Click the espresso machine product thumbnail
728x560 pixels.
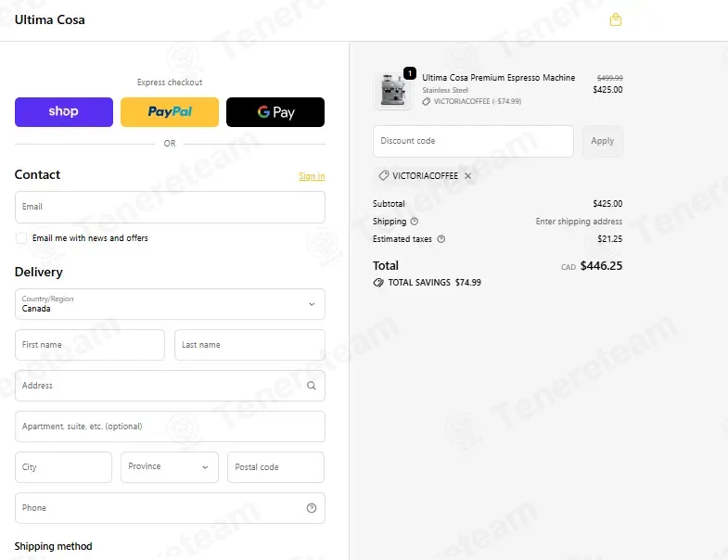point(393,91)
